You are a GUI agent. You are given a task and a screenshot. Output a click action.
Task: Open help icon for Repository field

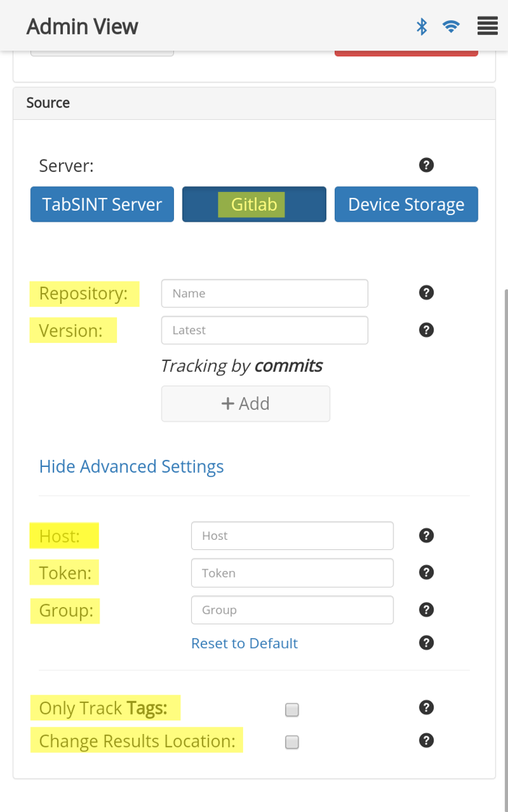pos(426,292)
